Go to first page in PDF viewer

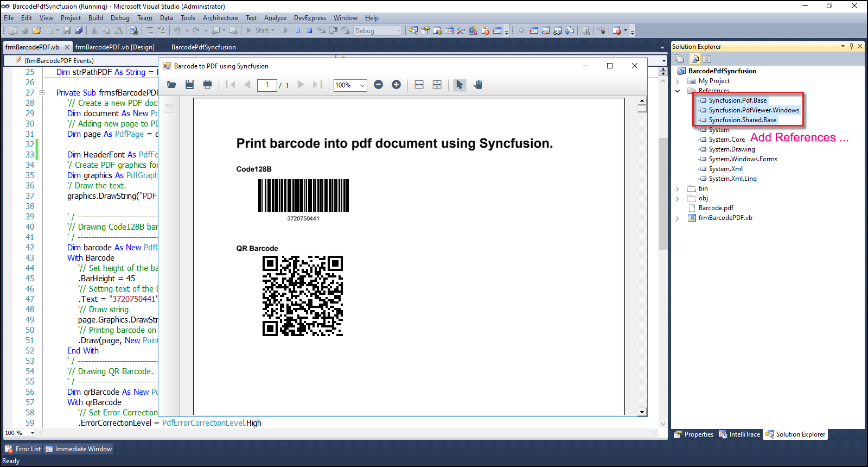[x=231, y=85]
